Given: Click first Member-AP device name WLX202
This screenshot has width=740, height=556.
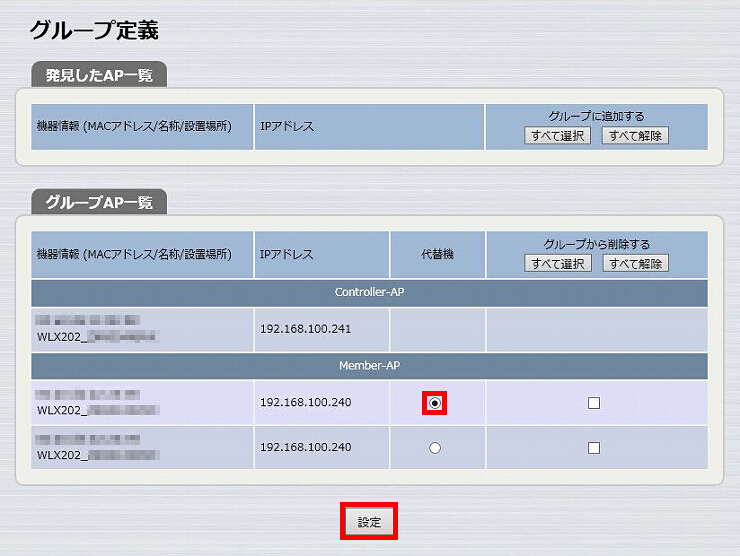Looking at the screenshot, I should pos(98,410).
